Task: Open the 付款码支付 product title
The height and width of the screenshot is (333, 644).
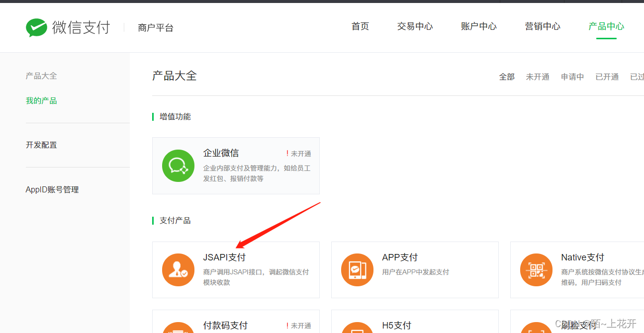Action: click(225, 326)
